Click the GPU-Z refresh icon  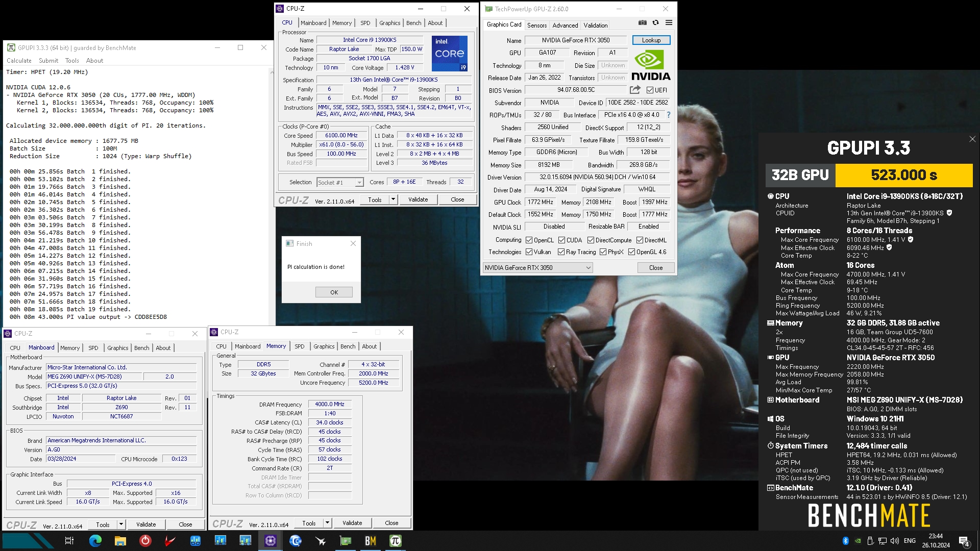[x=656, y=22]
